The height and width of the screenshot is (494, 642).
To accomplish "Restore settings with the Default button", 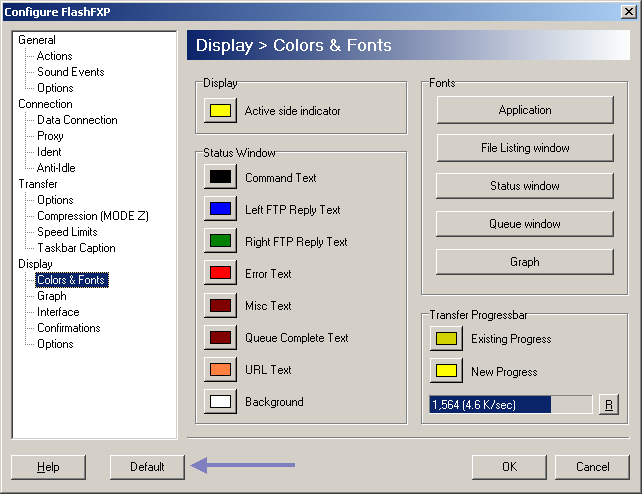I will click(x=147, y=467).
